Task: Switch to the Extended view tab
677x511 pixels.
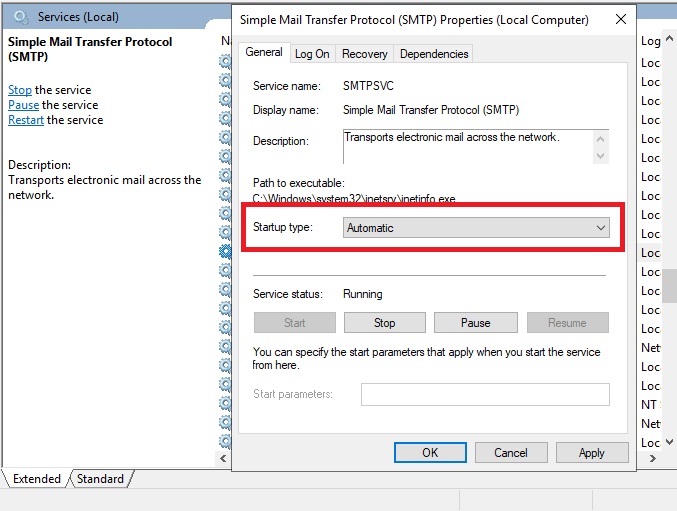Action: tap(36, 479)
